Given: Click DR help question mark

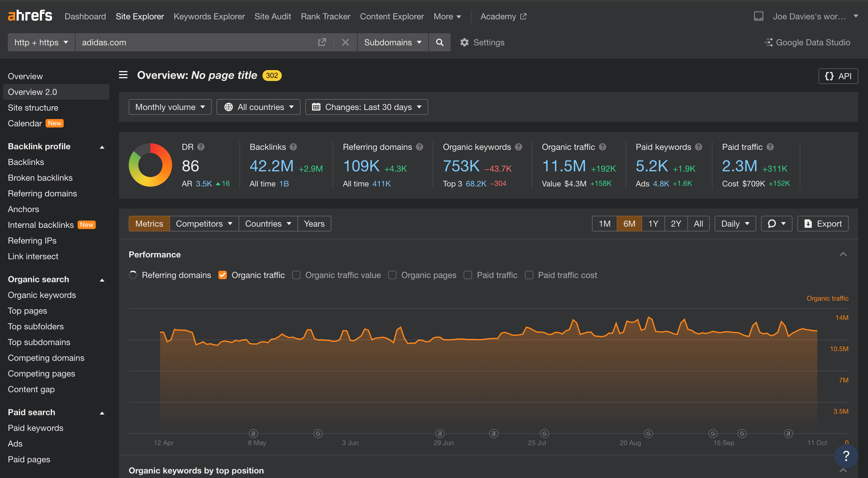Looking at the screenshot, I should pos(201,147).
